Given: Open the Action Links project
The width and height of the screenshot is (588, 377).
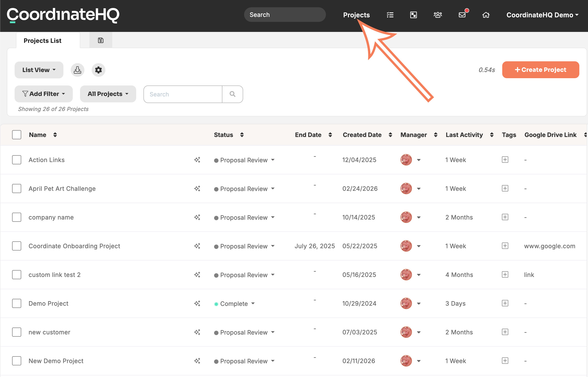Looking at the screenshot, I should [x=47, y=160].
